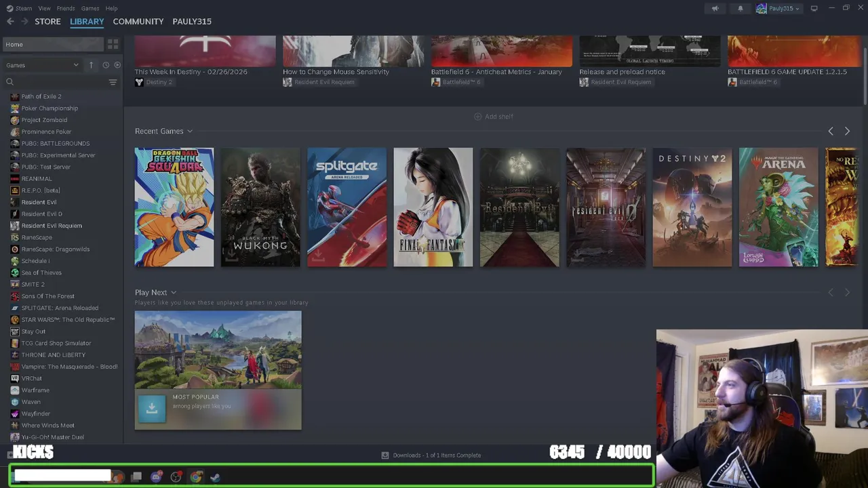
Task: Select THRONE AND LIBERTY in game list
Action: click(54, 355)
